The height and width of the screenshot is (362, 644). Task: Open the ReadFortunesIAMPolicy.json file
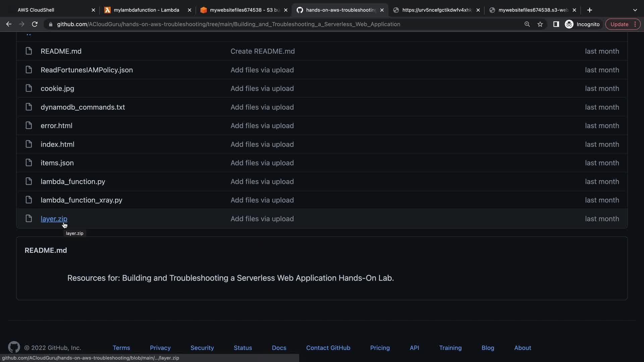(x=87, y=70)
